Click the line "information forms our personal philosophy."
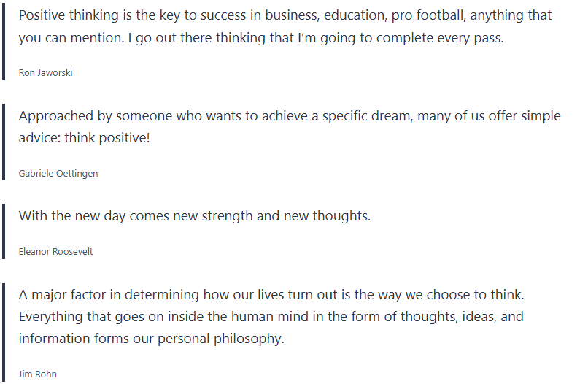This screenshot has width=588, height=384. [x=151, y=339]
